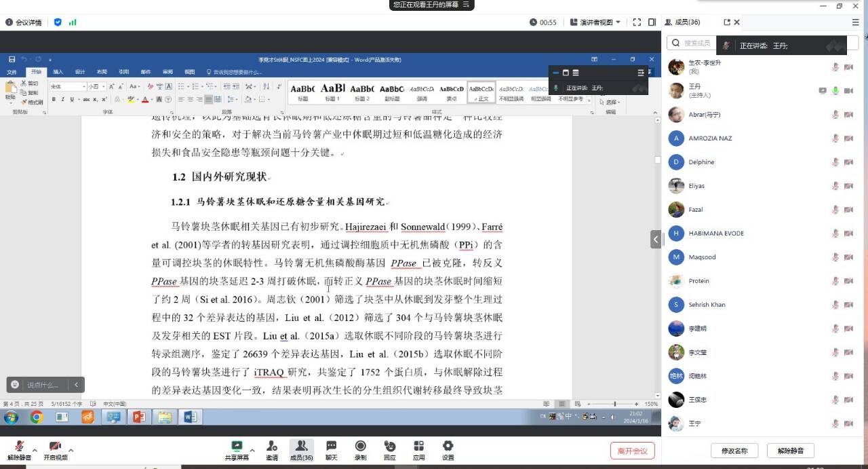The width and height of the screenshot is (868, 469).
Task: Click the 解除静音 button in members panel
Action: pos(790,451)
